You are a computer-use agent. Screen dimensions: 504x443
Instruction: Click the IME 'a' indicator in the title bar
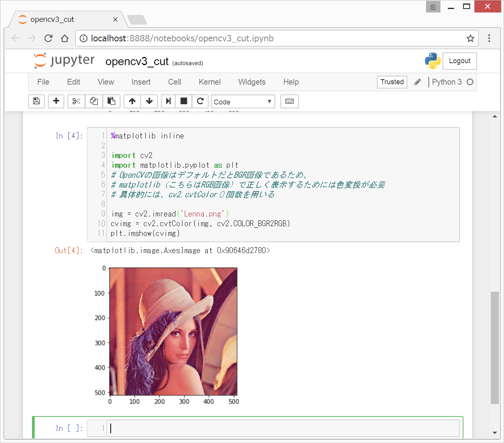coord(433,7)
